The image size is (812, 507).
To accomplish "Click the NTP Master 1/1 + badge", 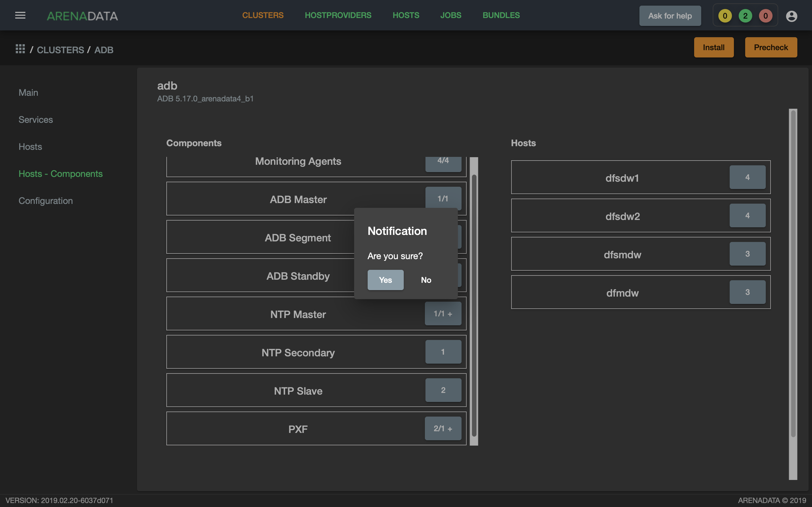I will coord(443,313).
